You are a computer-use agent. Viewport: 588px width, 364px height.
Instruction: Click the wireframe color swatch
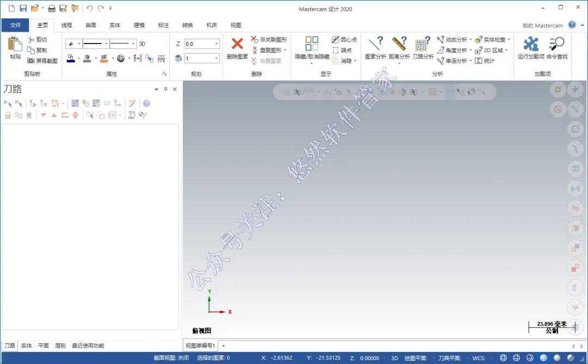[70, 58]
